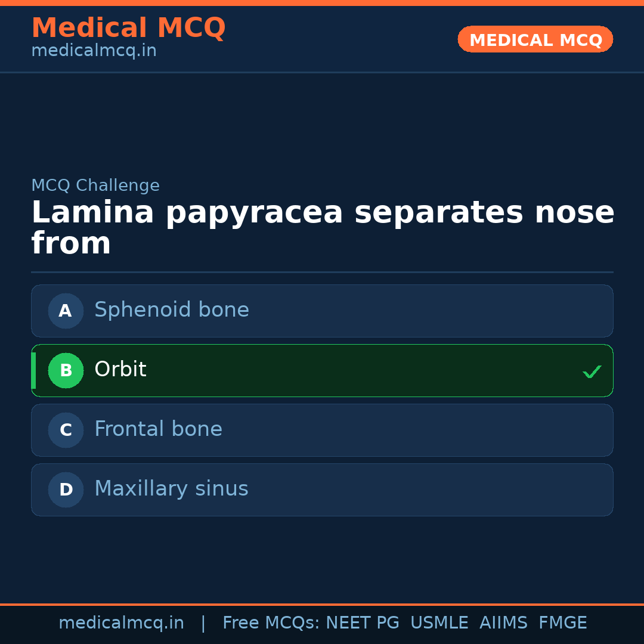Viewport: 644px width, 644px height.
Task: Click the NEET PG text in footer
Action: click(363, 623)
